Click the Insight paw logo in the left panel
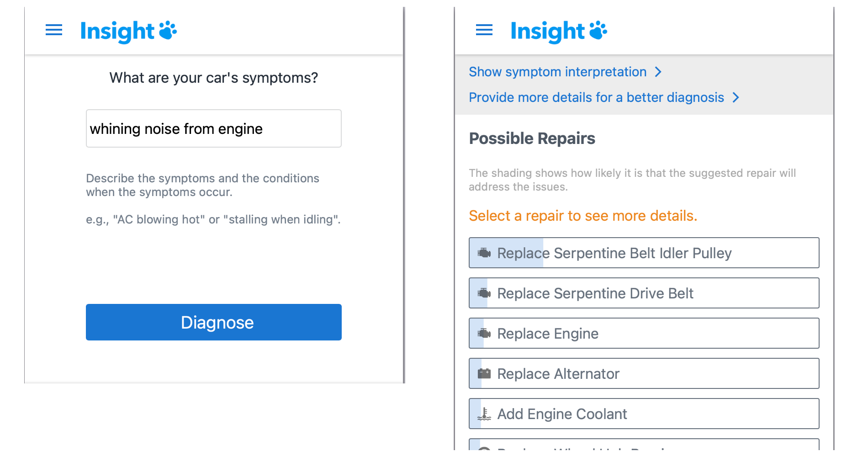 tap(128, 31)
